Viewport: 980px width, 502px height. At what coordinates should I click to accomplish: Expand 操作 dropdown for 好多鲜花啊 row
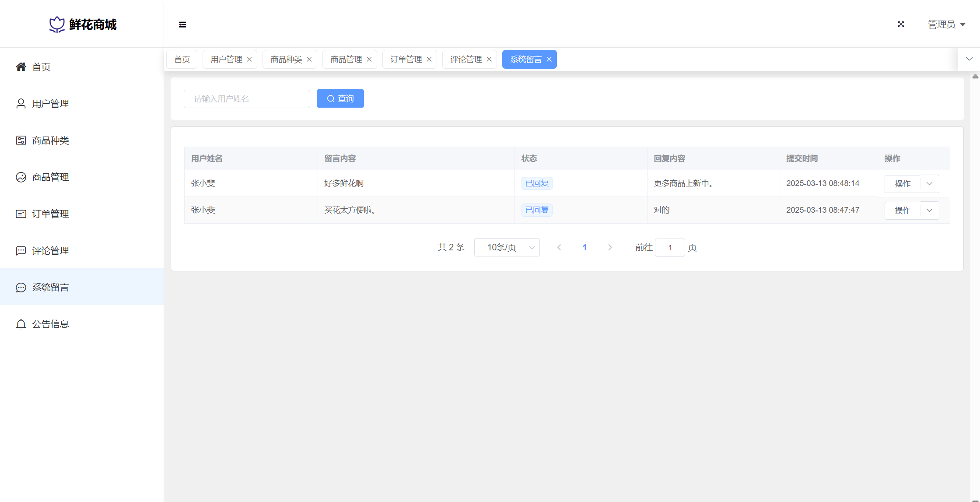click(929, 183)
